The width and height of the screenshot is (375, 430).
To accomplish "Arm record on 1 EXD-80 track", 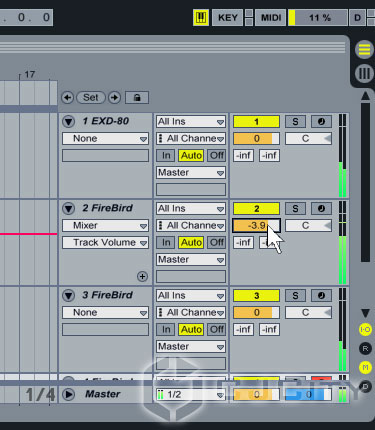I will [x=321, y=122].
